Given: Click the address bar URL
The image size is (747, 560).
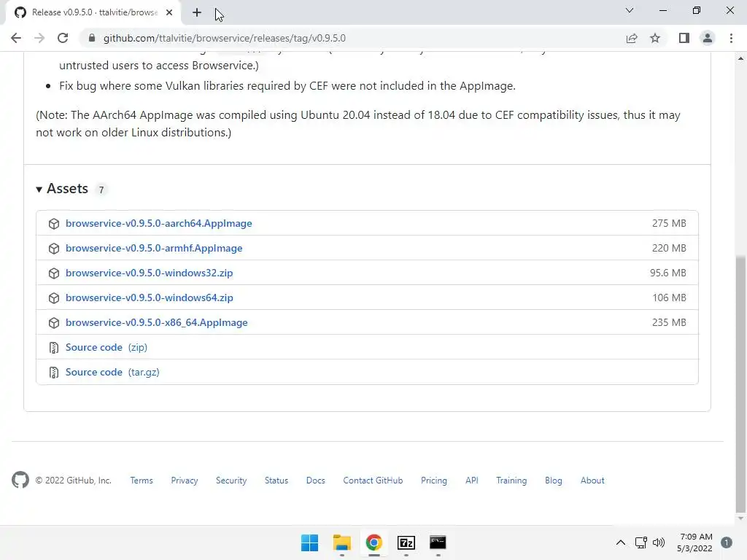Looking at the screenshot, I should 225,38.
